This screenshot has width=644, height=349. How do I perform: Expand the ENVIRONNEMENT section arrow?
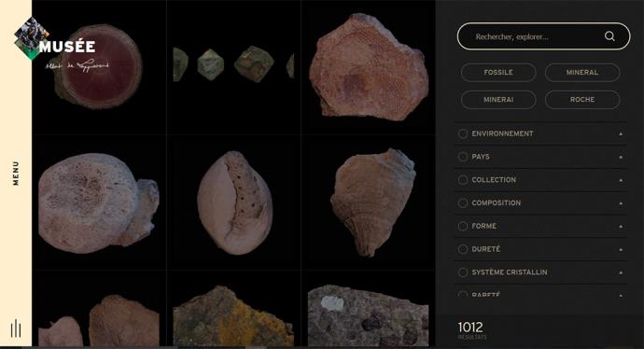pyautogui.click(x=621, y=133)
